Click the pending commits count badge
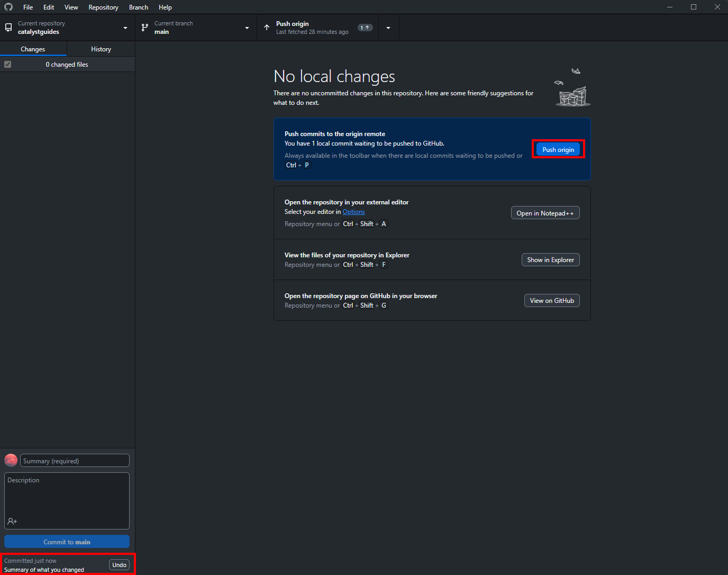The height and width of the screenshot is (575, 728). click(365, 28)
